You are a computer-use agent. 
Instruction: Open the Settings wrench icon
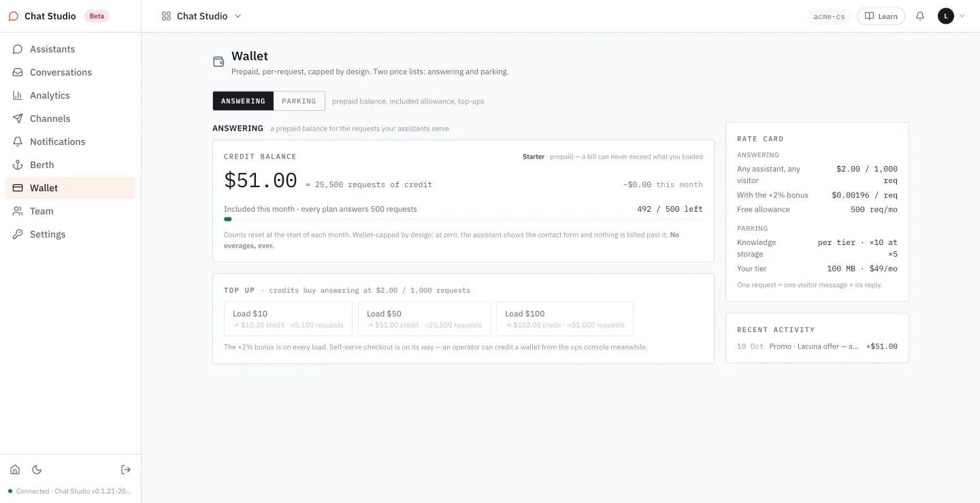(x=18, y=234)
